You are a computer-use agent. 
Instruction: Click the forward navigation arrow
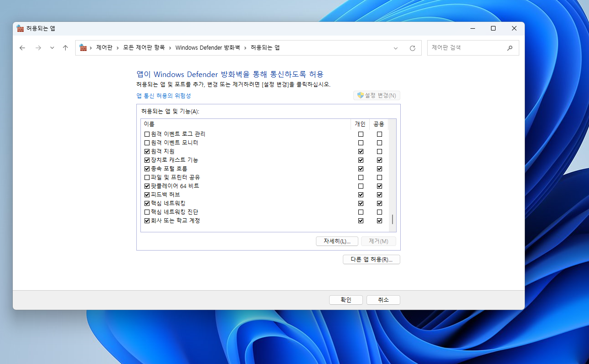point(38,48)
